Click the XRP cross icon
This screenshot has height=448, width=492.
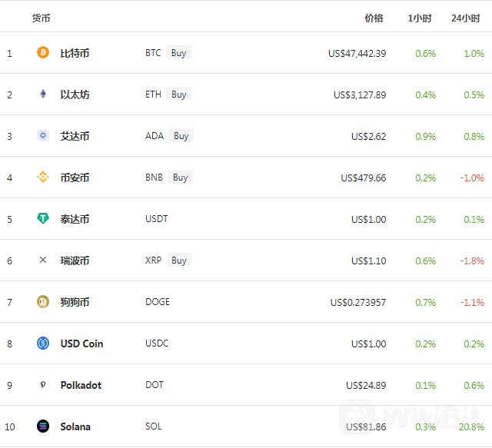tap(43, 260)
